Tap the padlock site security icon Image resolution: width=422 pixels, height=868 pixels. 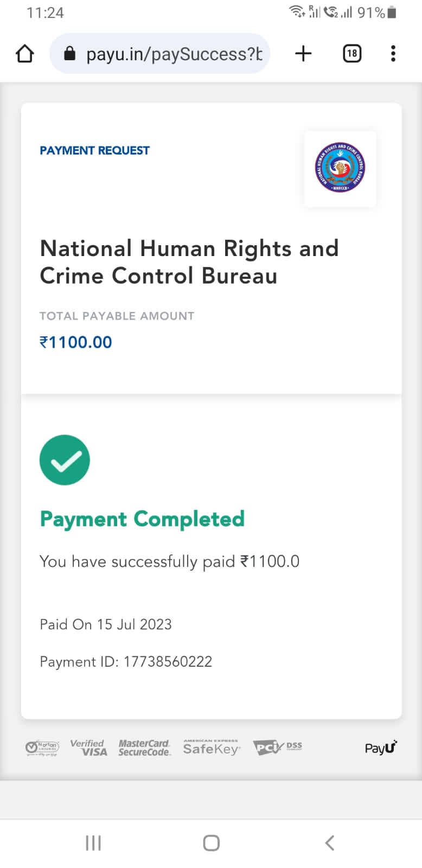point(69,53)
